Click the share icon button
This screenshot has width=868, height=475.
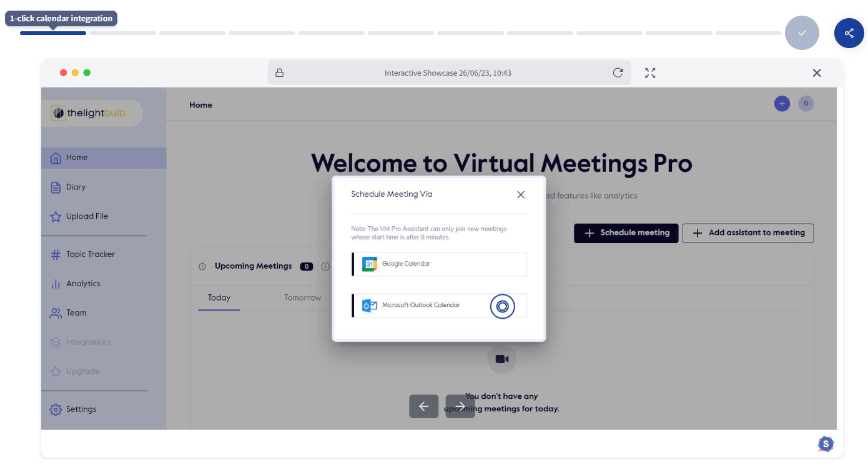(849, 33)
